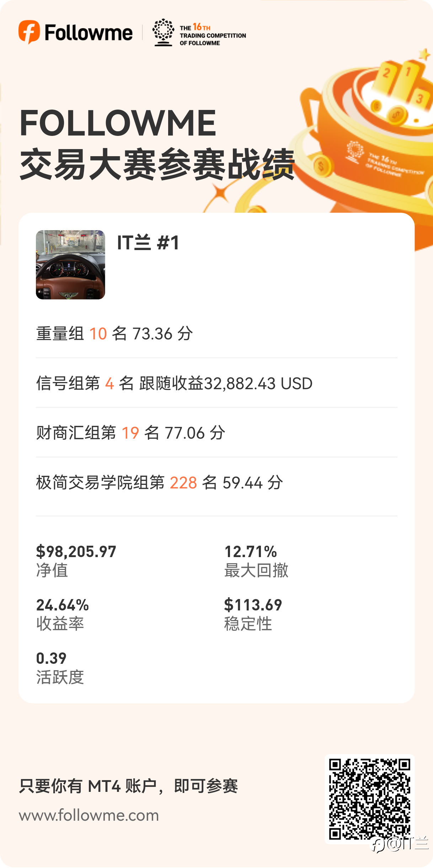This screenshot has height=868, width=433.
Task: Select the 信号组第 4 名 ranking row
Action: tap(216, 383)
